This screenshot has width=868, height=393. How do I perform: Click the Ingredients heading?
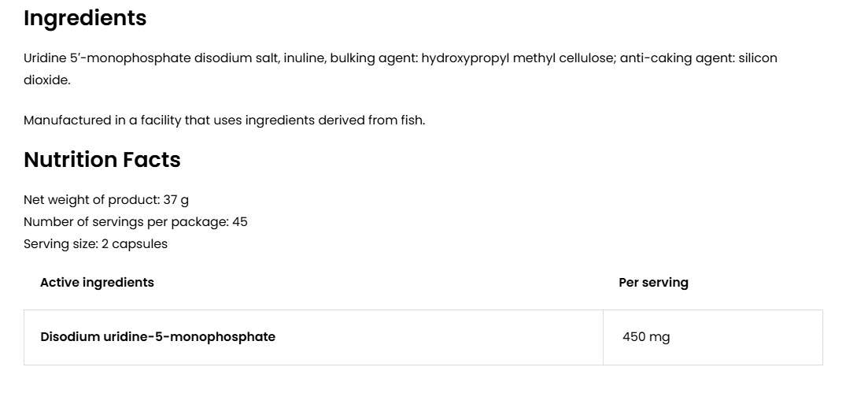85,18
